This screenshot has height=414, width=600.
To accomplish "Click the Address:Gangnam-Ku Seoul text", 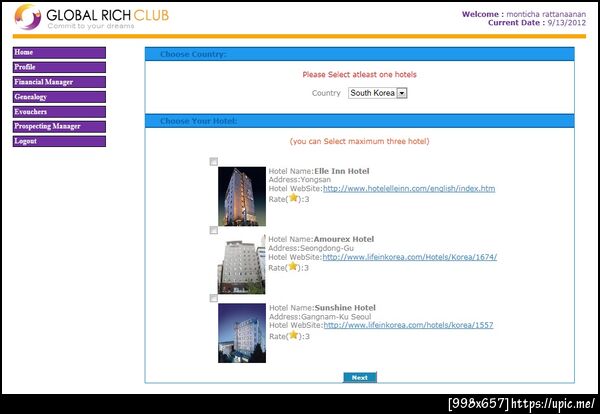I will click(320, 316).
